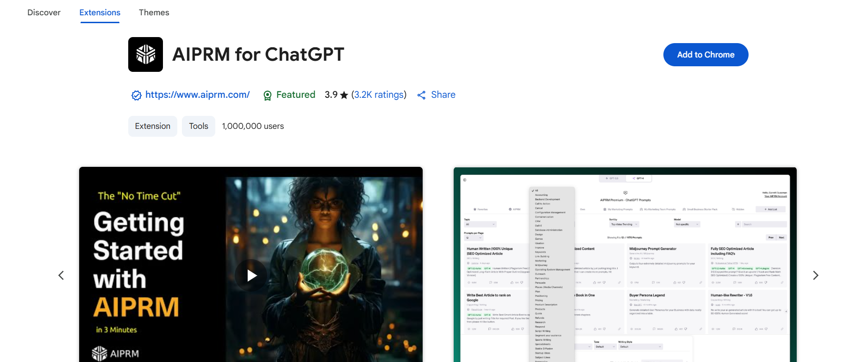This screenshot has height=362, width=868.
Task: Select the Tools category chip
Action: [199, 126]
